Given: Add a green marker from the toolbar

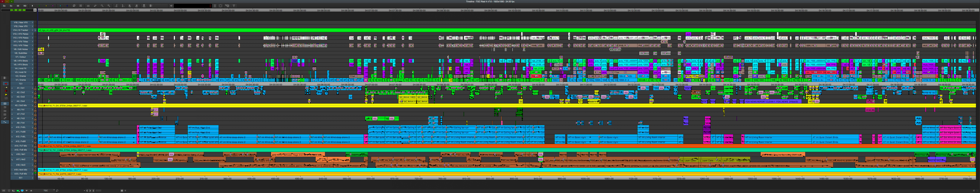Looking at the screenshot, I should [39, 6].
